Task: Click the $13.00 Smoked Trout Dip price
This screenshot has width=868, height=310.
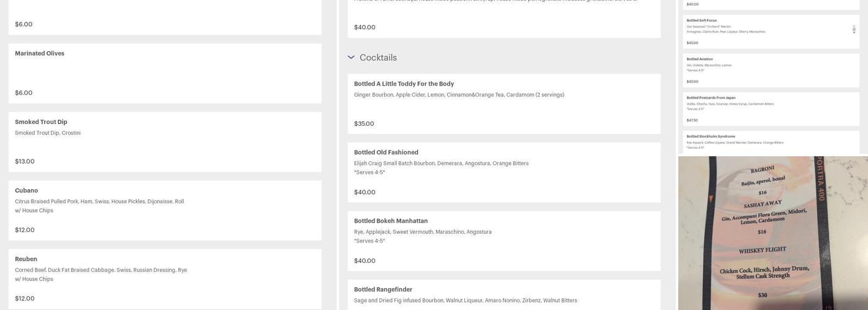Action: (x=25, y=162)
